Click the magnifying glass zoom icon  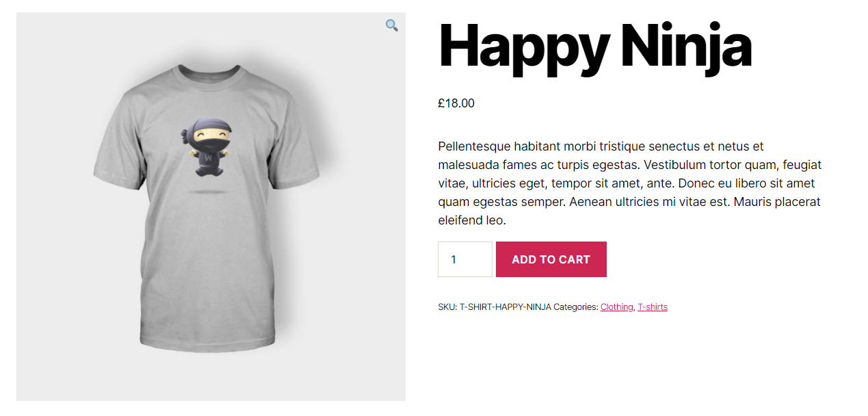click(391, 25)
